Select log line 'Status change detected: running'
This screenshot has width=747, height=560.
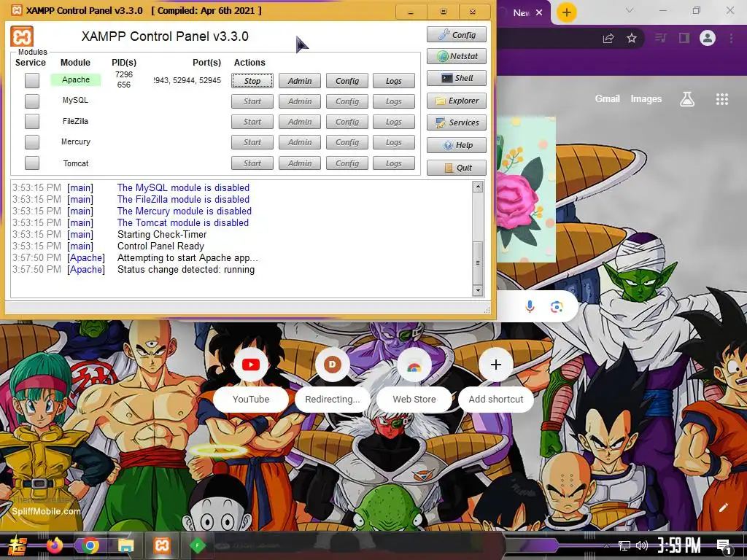pyautogui.click(x=186, y=270)
